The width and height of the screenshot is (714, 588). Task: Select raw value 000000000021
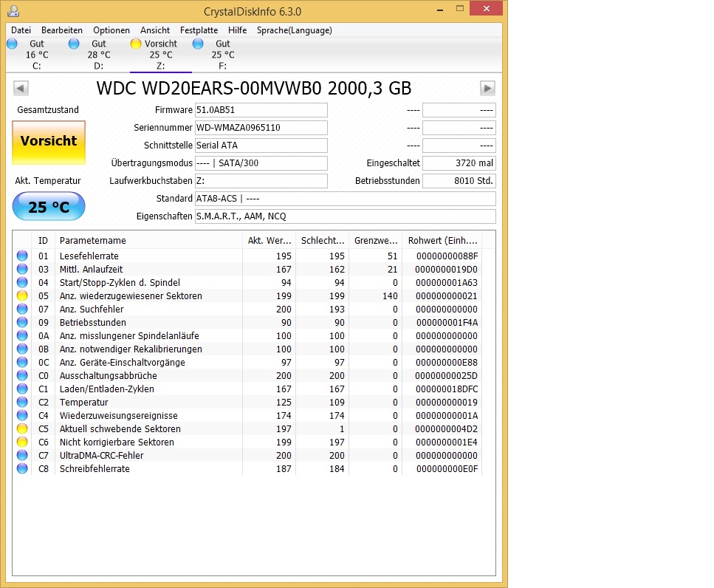[446, 296]
